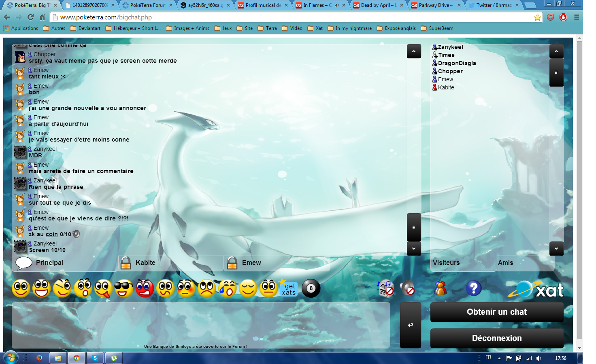596x364 pixels.
Task: Insert the straight-mouth neutral smiley
Action: (x=269, y=288)
